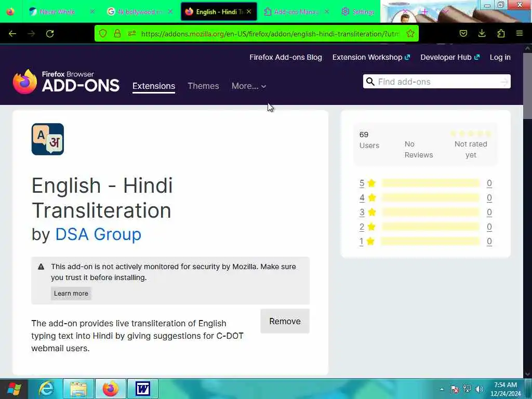Expand the More... dropdown menu
532x399 pixels.
point(249,86)
